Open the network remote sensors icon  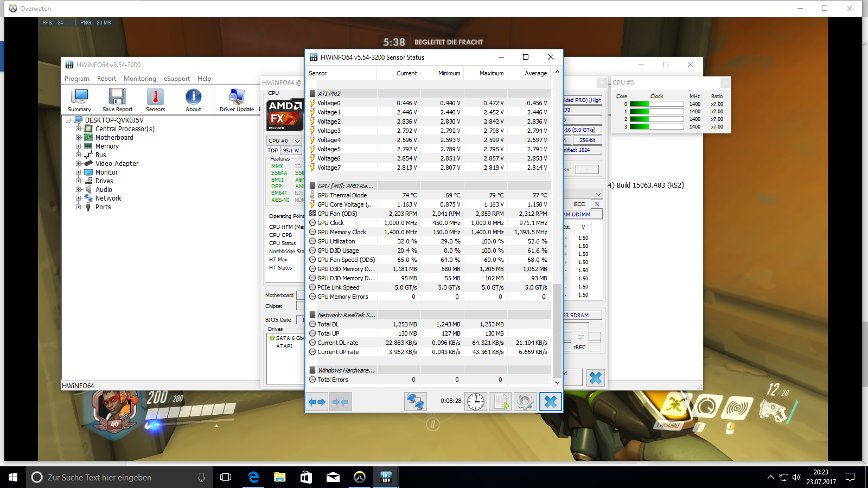click(415, 402)
